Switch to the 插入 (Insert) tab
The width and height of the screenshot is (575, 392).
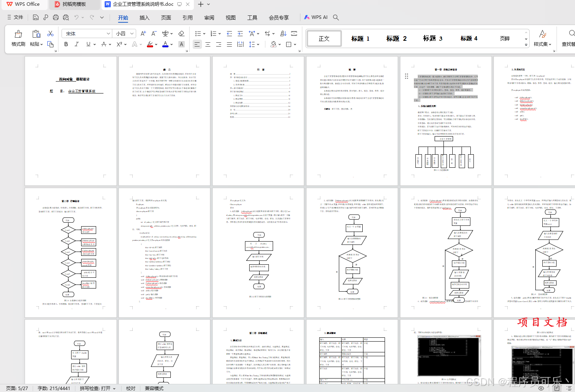(x=144, y=17)
